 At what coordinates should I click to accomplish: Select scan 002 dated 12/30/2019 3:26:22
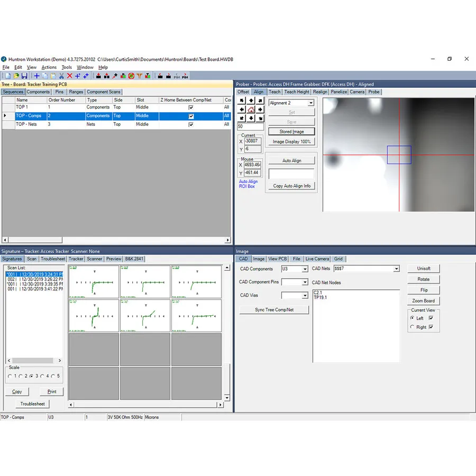(x=35, y=279)
